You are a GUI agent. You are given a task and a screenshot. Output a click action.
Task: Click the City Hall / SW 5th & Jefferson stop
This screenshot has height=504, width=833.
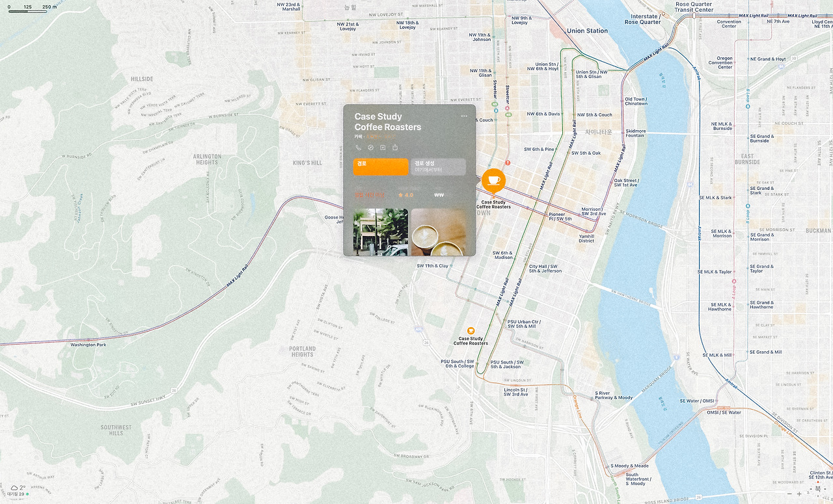[x=545, y=269]
